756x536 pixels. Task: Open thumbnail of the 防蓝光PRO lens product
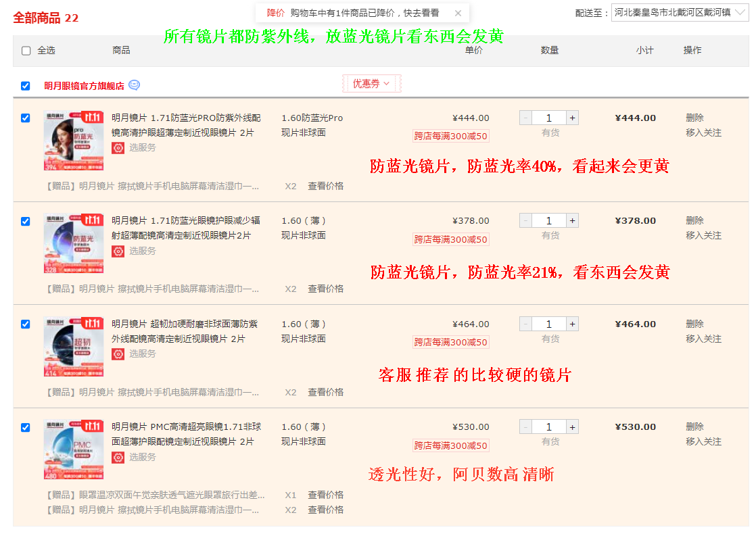[x=73, y=141]
